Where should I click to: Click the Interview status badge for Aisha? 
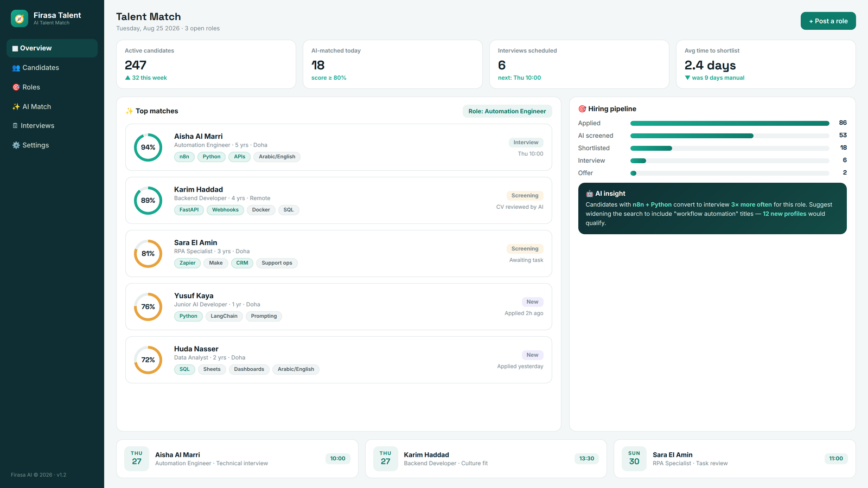[x=526, y=143]
